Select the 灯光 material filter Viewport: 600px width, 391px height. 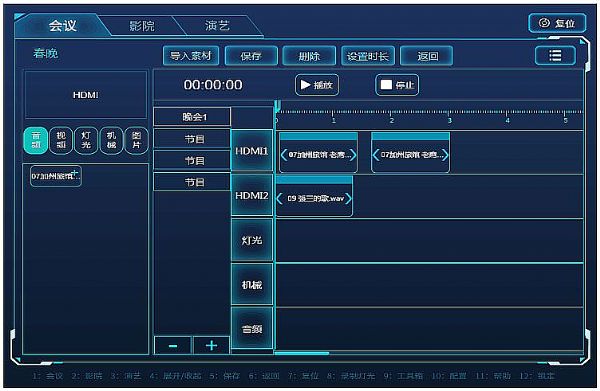point(86,140)
